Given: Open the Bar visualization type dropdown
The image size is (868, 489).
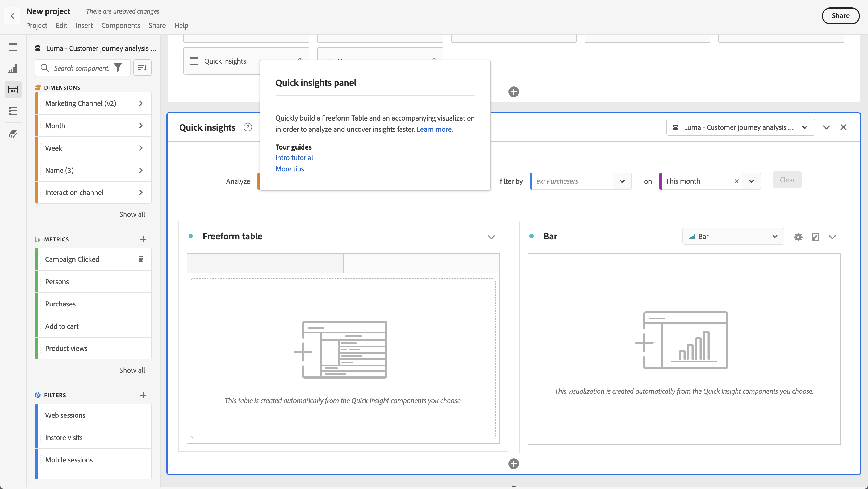Looking at the screenshot, I should 733,237.
